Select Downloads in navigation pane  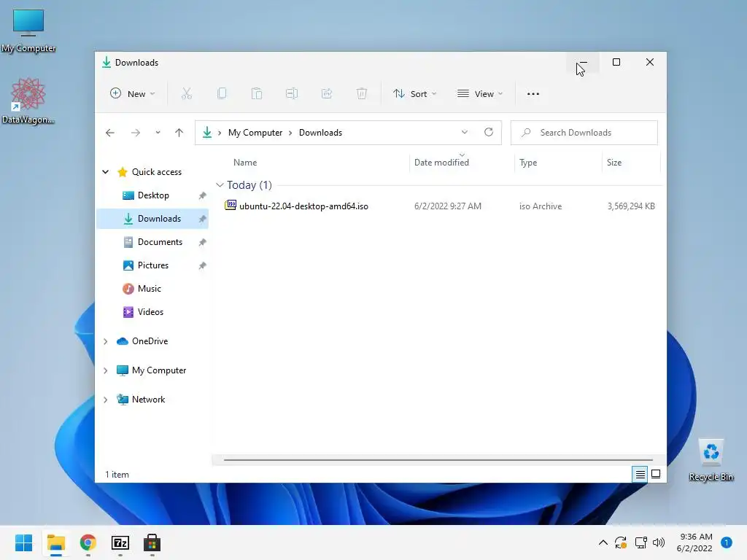point(152,219)
